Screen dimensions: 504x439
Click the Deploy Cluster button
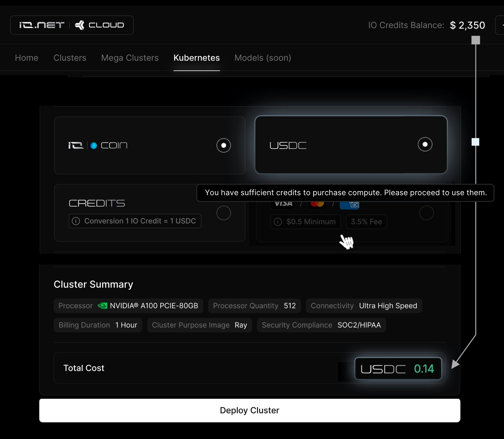point(250,410)
